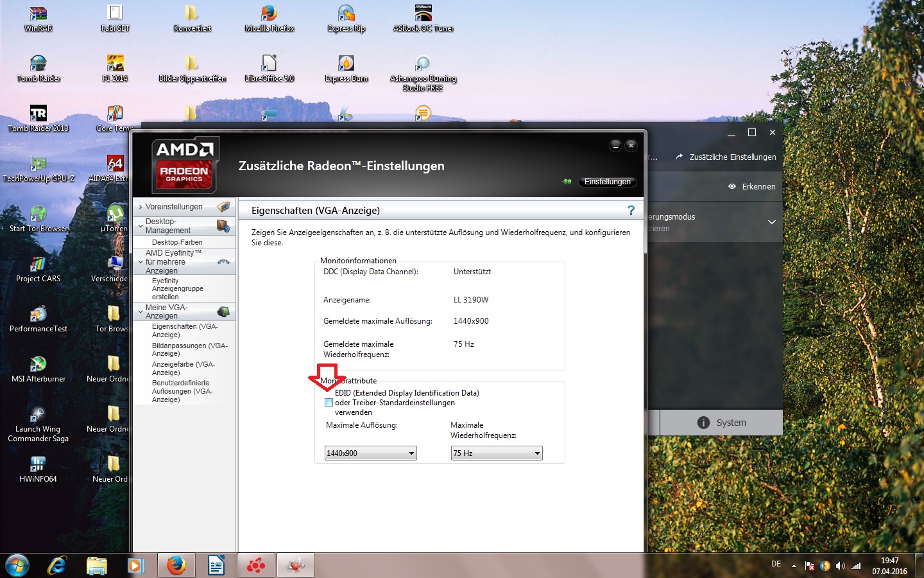Viewport: 924px width, 578px height.
Task: Expand the chevron in the background Radeon window
Action: (772, 222)
